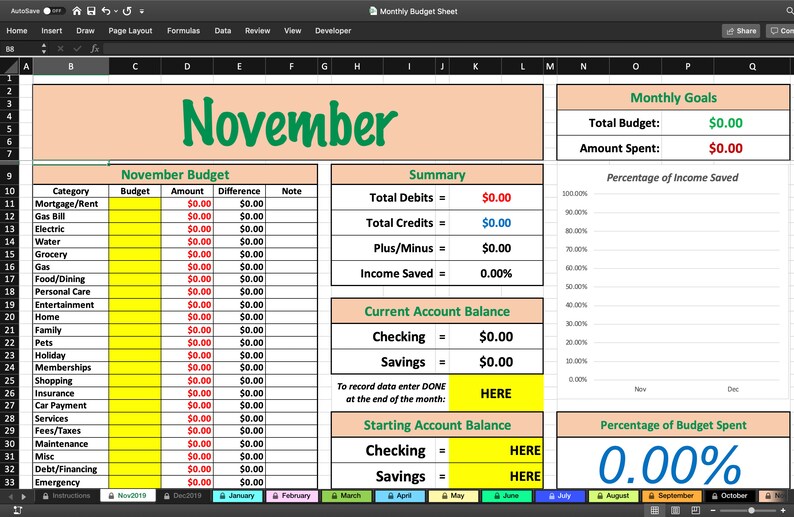Switch to the February sheet tab
The image size is (794, 517).
(292, 496)
